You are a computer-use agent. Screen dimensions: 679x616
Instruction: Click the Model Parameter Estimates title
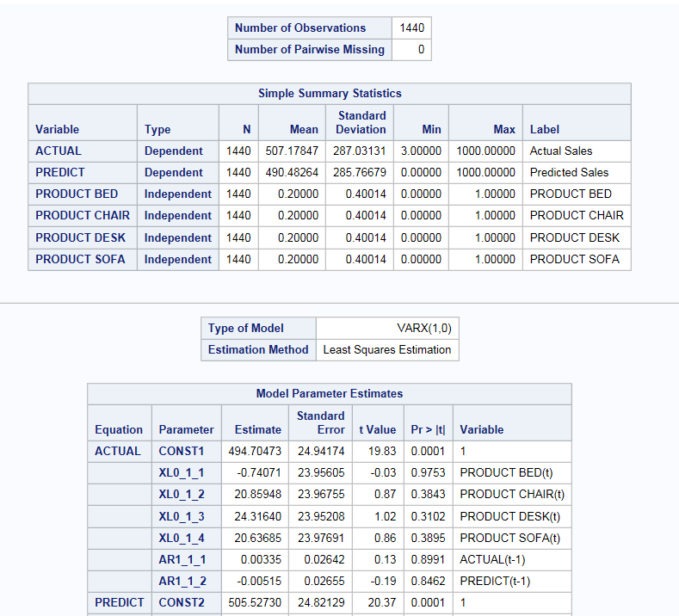point(330,393)
